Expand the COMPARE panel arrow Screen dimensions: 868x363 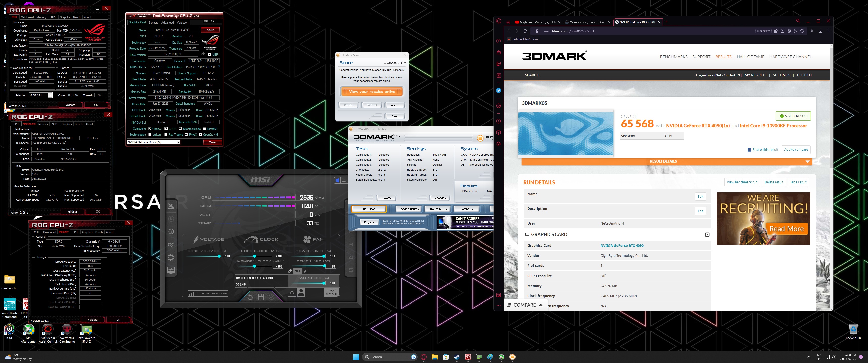pyautogui.click(x=541, y=305)
